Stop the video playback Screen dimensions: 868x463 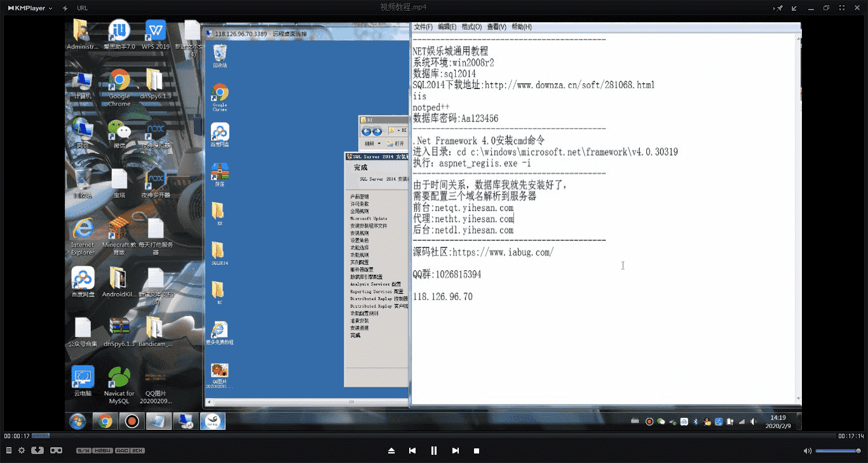click(x=477, y=450)
